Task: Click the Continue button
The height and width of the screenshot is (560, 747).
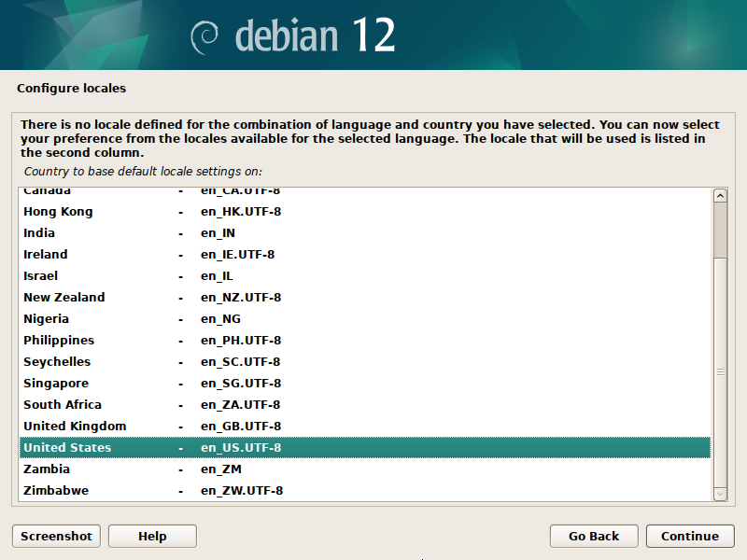Action: pos(690,536)
